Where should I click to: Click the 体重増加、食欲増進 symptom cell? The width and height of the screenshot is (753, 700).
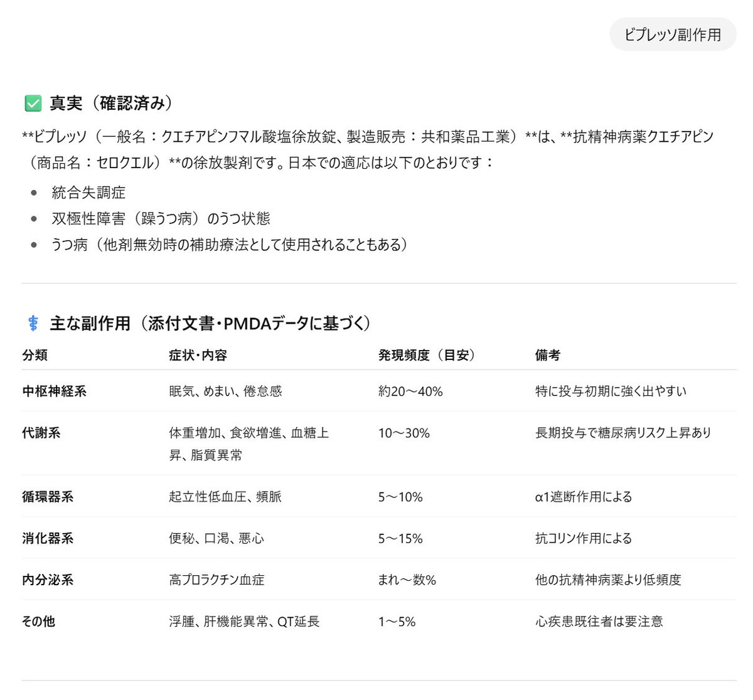[x=249, y=443]
